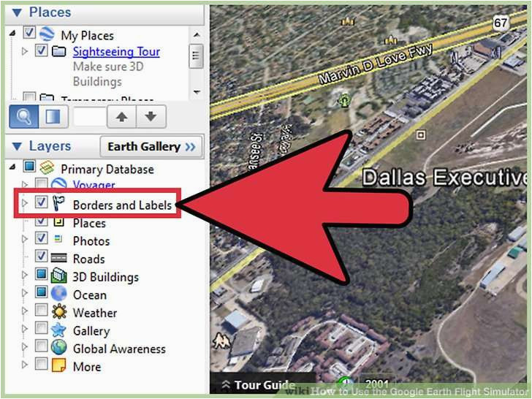The width and height of the screenshot is (532, 399).
Task: Click the Street View pegman on map
Action: (x=220, y=341)
